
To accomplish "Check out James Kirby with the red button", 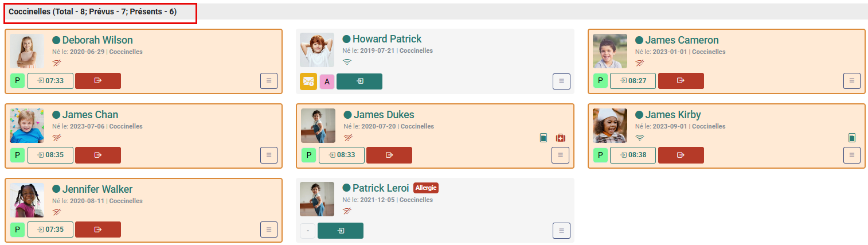I will 681,155.
